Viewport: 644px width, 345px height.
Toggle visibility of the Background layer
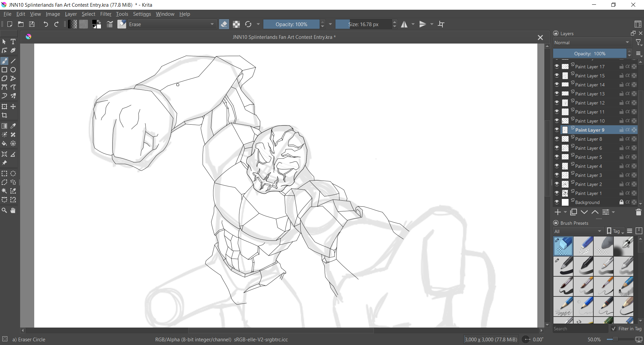557,202
